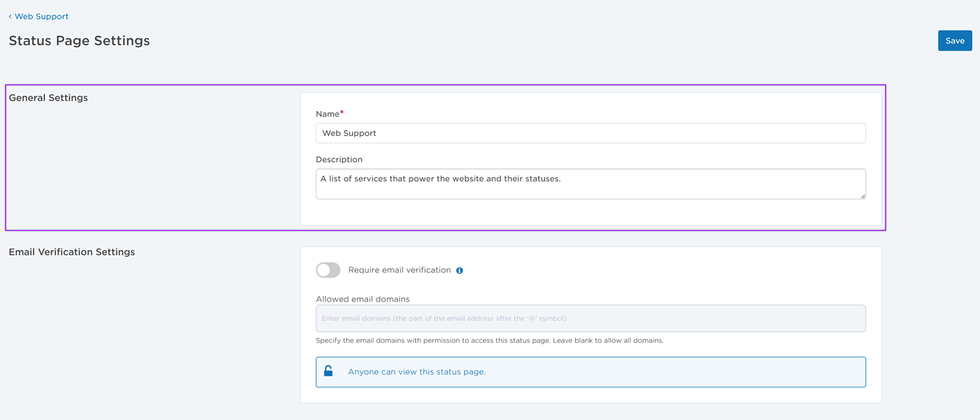
Task: Click the Description field label
Action: click(339, 159)
